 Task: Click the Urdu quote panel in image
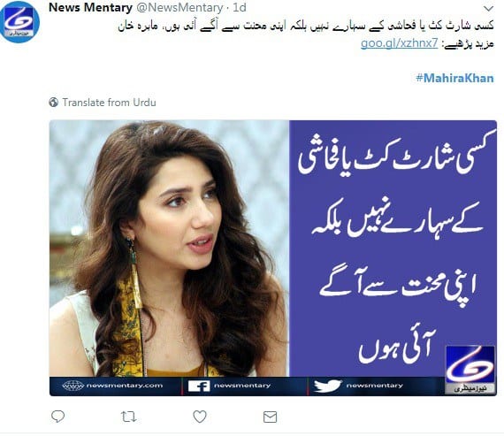393,249
